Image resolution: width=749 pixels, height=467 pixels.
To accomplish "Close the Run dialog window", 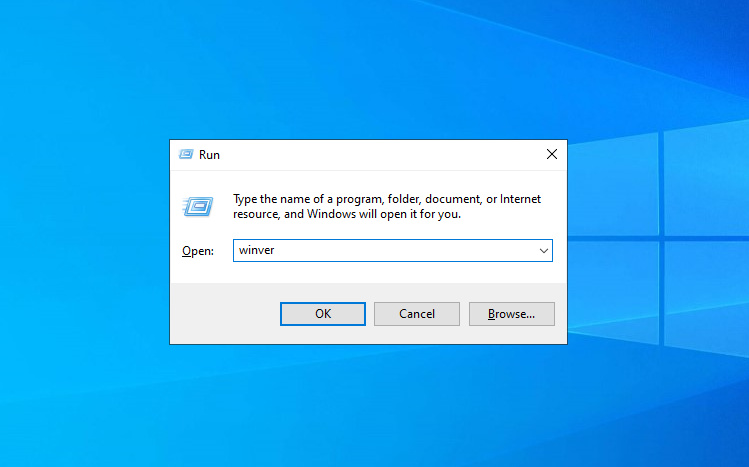I will (x=552, y=154).
